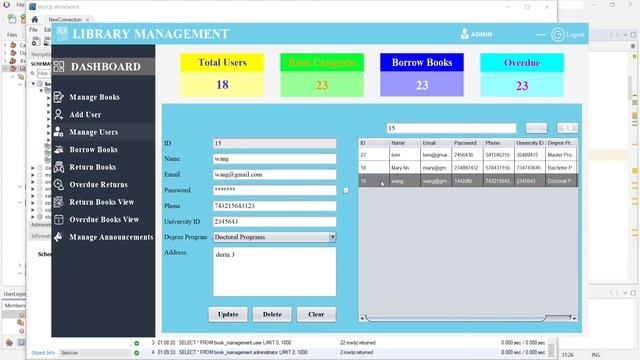This screenshot has height=360, width=640.
Task: Click green check icon of output row 4
Action: 137,353
